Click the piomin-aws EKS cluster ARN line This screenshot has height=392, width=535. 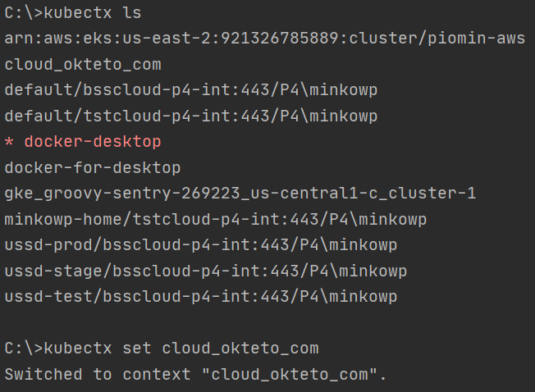pos(264,39)
